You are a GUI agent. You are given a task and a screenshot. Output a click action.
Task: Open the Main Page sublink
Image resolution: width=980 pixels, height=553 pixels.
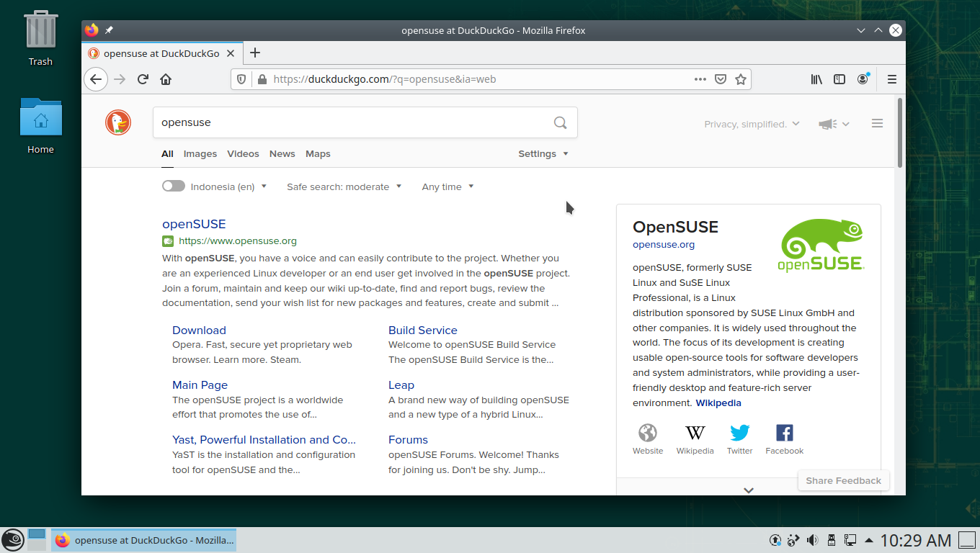pos(200,385)
